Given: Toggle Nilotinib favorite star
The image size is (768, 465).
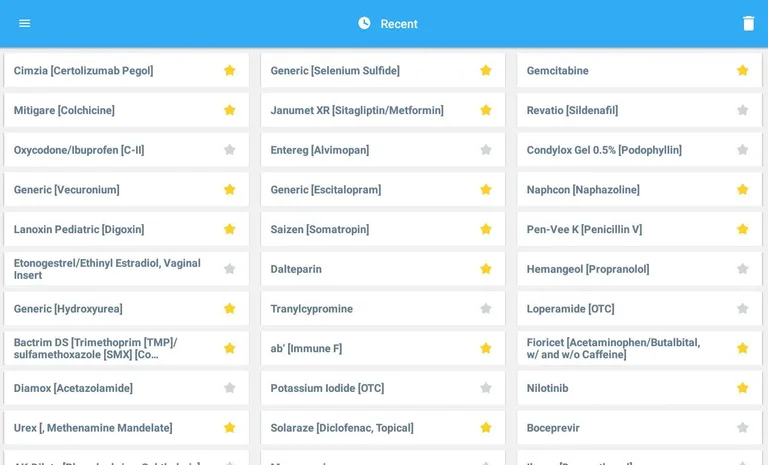Looking at the screenshot, I should (x=743, y=388).
